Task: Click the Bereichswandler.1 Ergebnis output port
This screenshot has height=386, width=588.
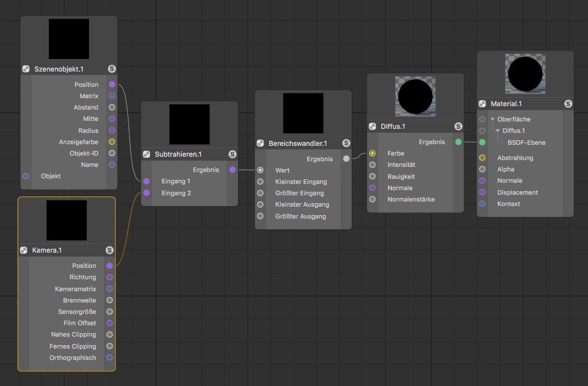Action: point(346,159)
